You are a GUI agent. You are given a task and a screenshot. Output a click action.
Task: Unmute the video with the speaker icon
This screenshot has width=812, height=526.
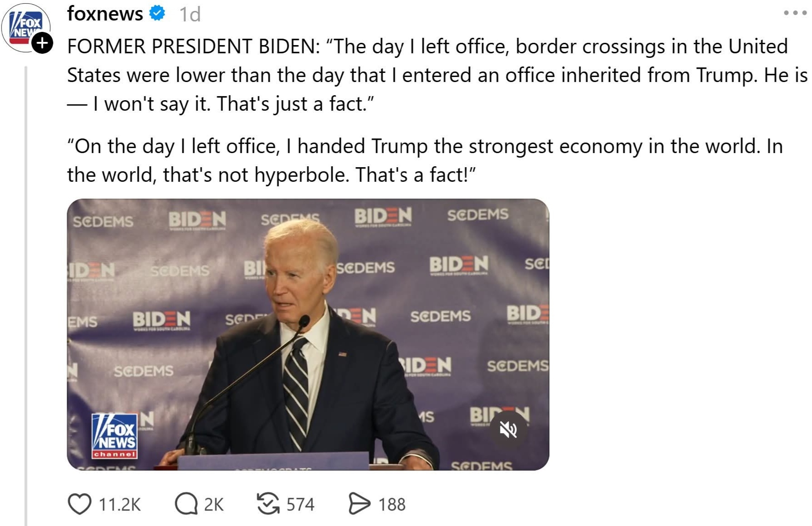coord(509,429)
